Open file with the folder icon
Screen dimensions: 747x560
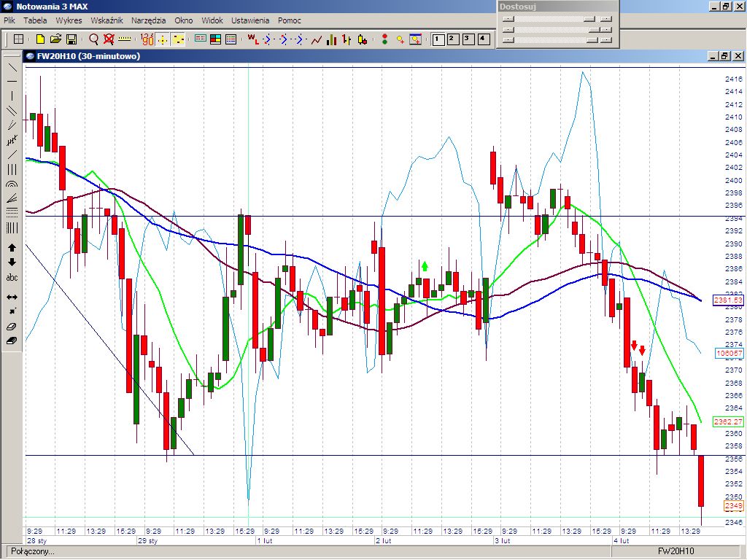coord(55,39)
